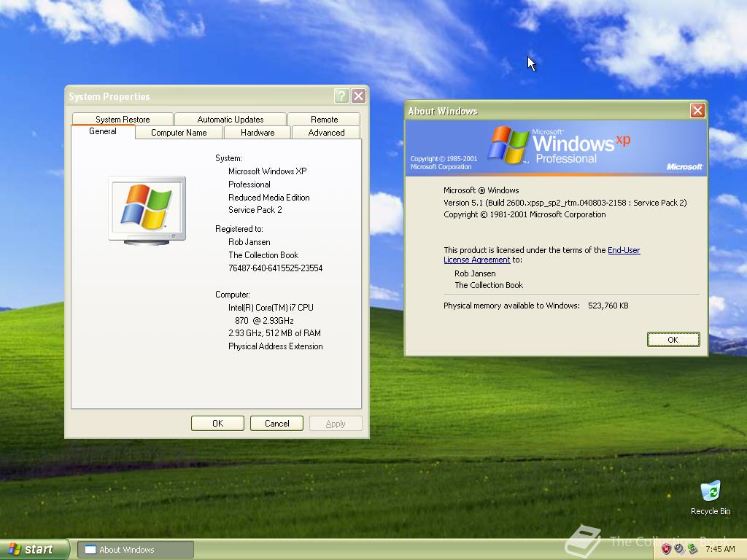
Task: Click 'Copyright © 1981-2001 Microsoft Corporation' line
Action: 525,215
